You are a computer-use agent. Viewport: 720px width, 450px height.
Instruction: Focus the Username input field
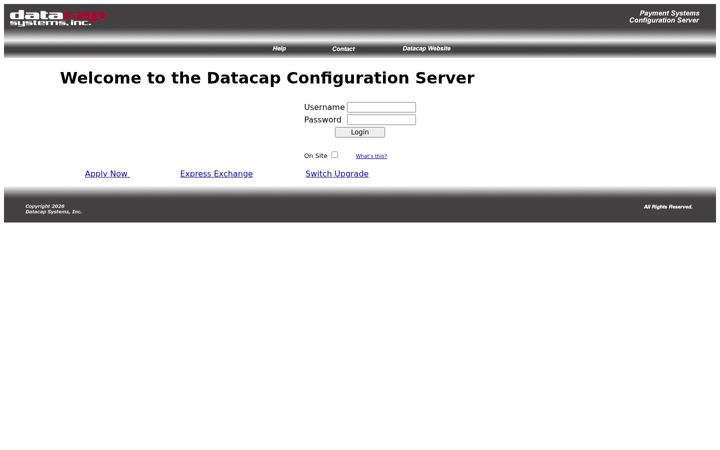382,107
